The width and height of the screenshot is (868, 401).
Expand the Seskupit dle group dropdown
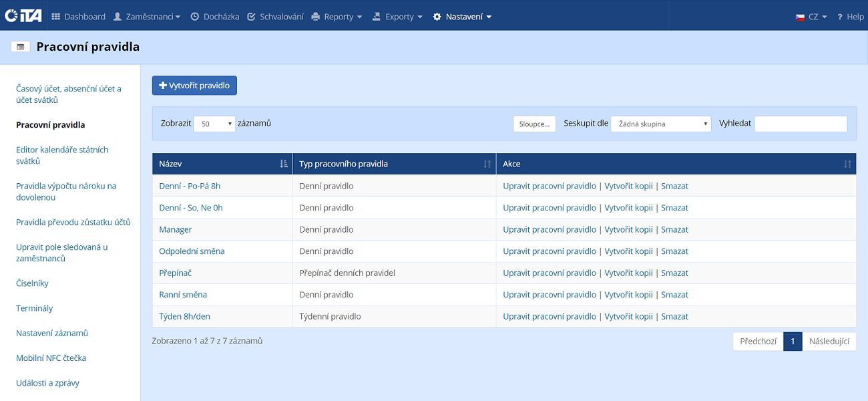(660, 124)
